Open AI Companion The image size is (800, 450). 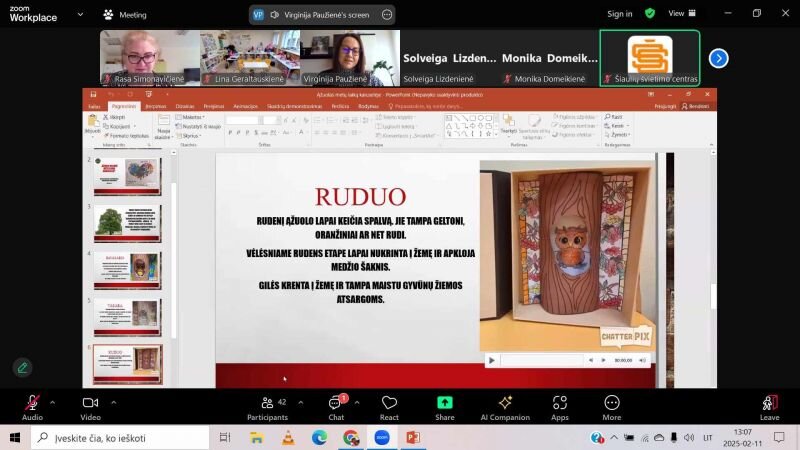pos(504,405)
